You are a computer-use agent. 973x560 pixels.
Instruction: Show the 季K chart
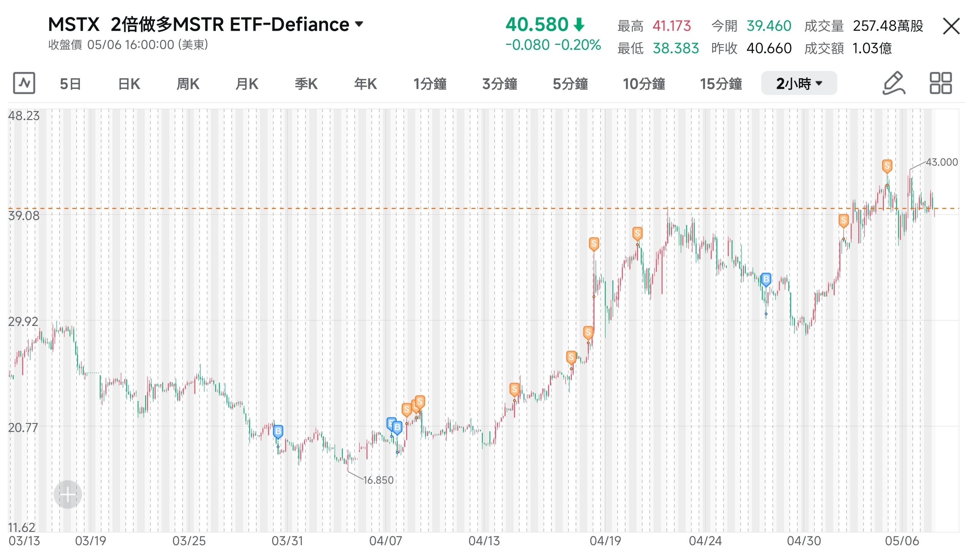tap(306, 84)
